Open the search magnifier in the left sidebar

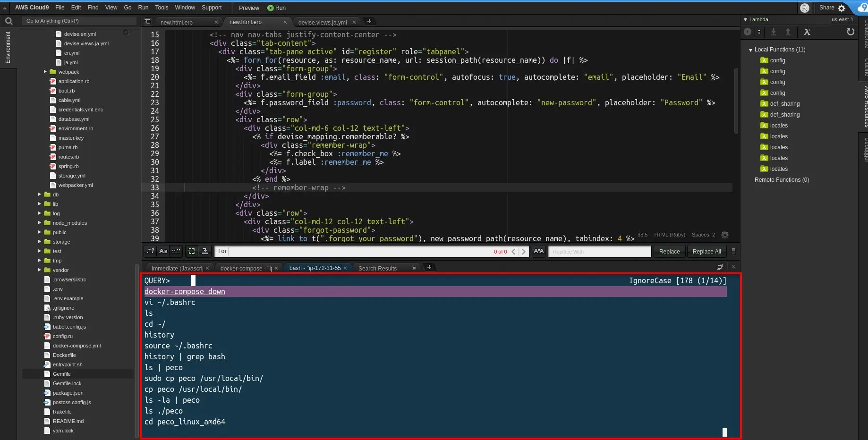(x=9, y=21)
